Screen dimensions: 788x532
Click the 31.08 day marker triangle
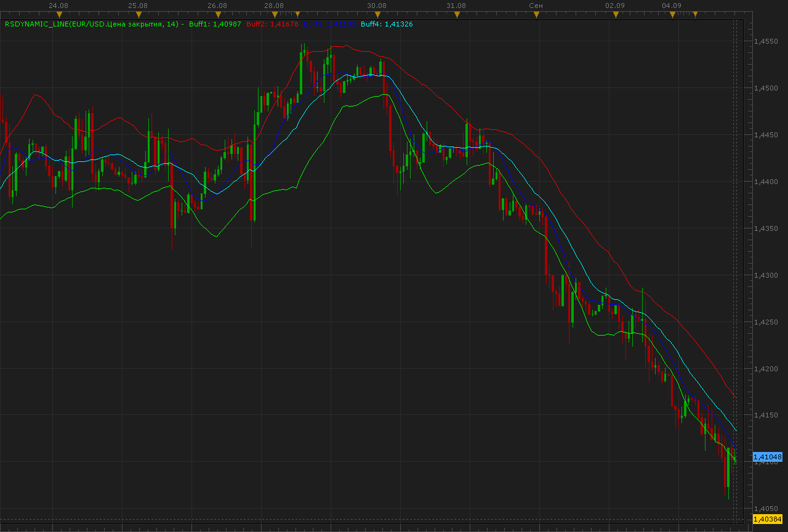[x=456, y=14]
